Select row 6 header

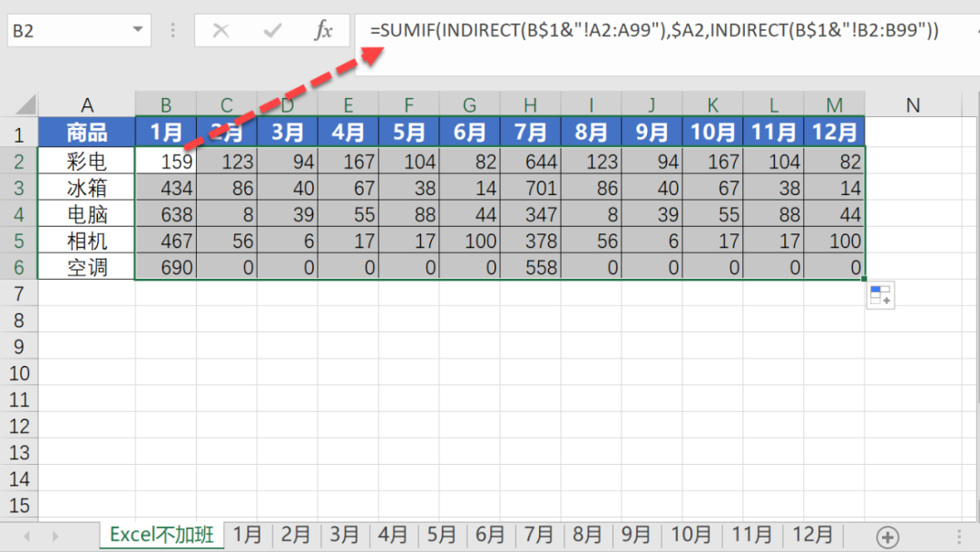19,267
